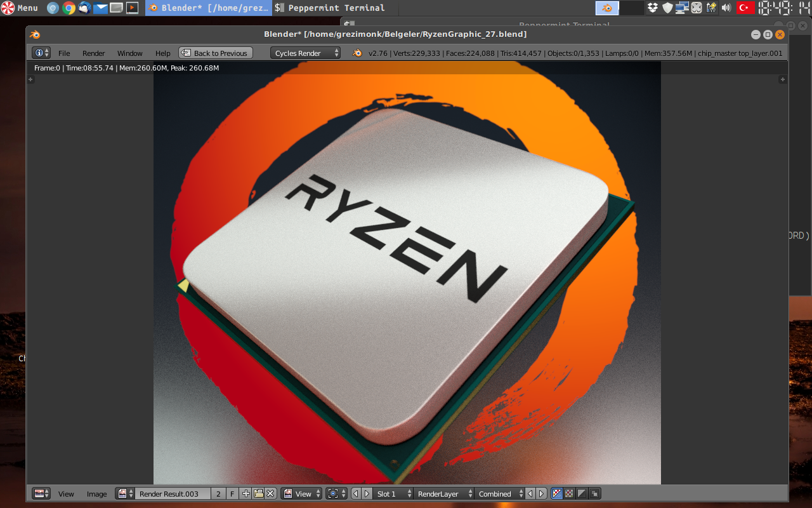812x508 pixels.
Task: Click the right region expand plus icon
Action: click(x=782, y=79)
